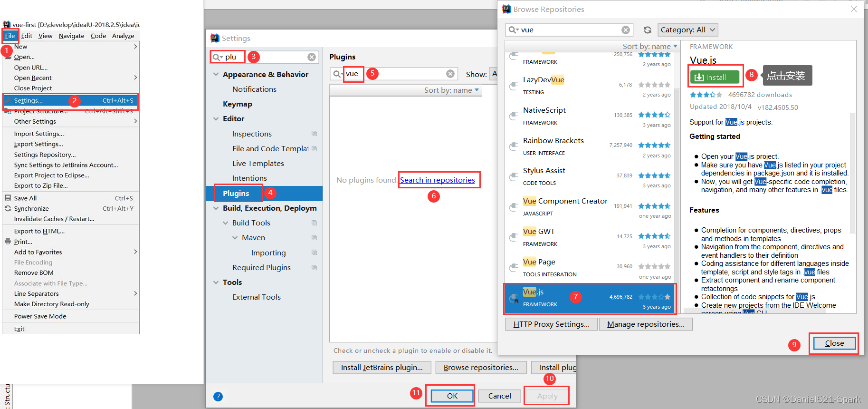Viewport: 868px width, 409px height.
Task: Select Keymap in the Settings tree
Action: 238,104
